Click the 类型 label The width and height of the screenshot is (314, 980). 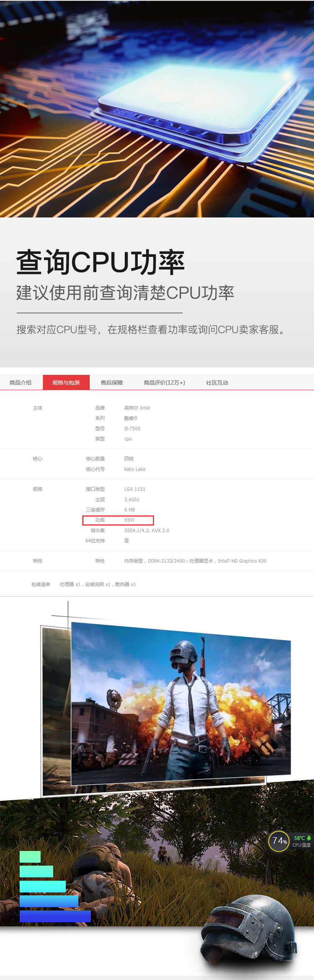pyautogui.click(x=100, y=439)
